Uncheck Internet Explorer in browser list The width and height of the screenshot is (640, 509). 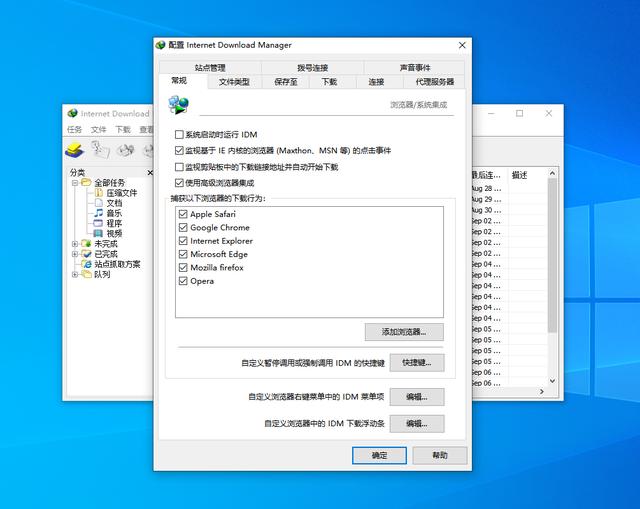coord(183,241)
